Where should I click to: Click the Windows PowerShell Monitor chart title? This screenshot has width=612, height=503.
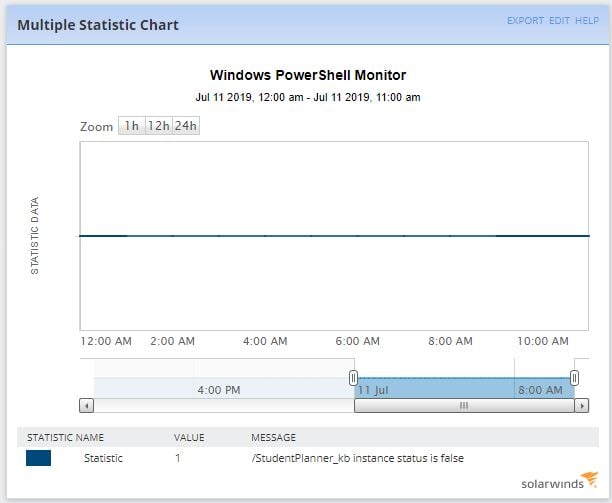[x=308, y=75]
